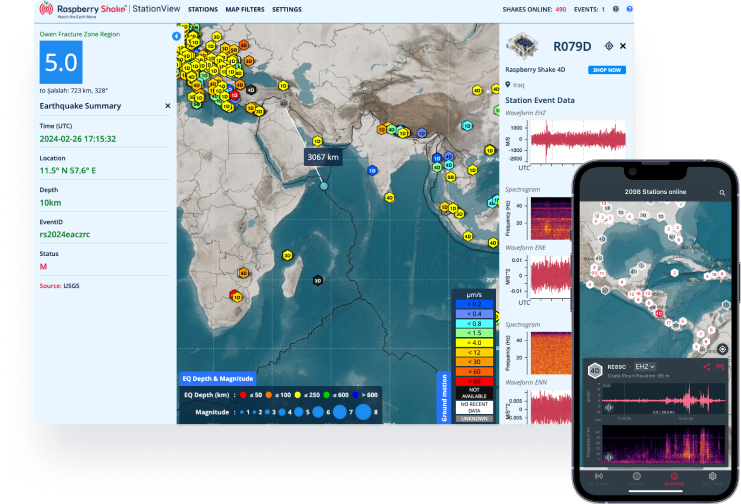Viewport: 741px width, 504px height.
Task: Click the Shakes Online 490 counter
Action: pos(534,9)
